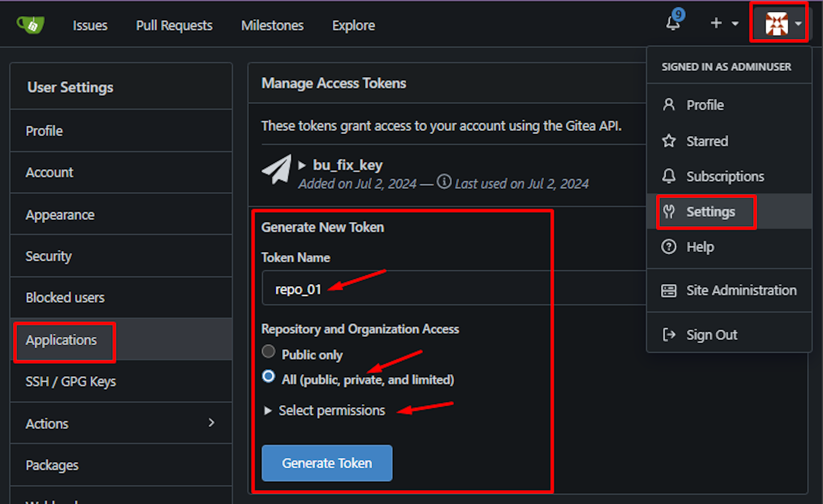823x504 pixels.
Task: Click the info icon beside Last used
Action: pyautogui.click(x=444, y=182)
